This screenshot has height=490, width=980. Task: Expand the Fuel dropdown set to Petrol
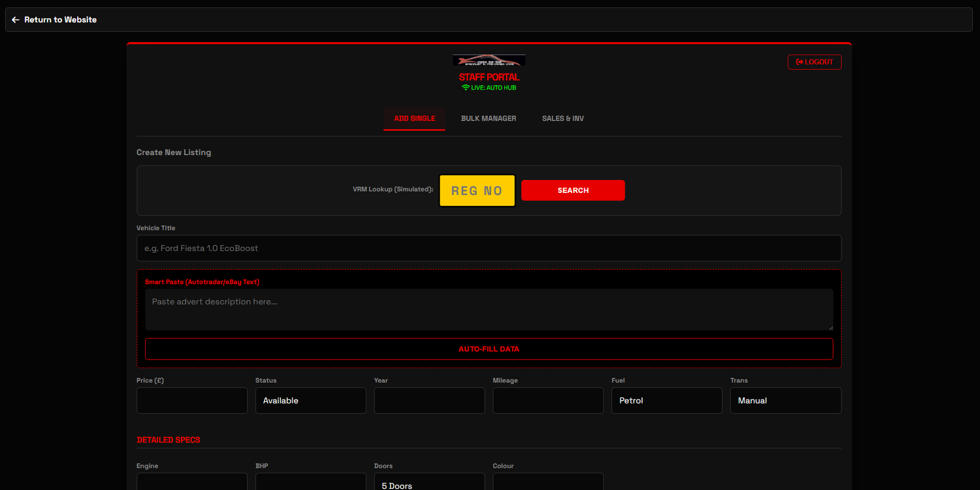coord(666,401)
